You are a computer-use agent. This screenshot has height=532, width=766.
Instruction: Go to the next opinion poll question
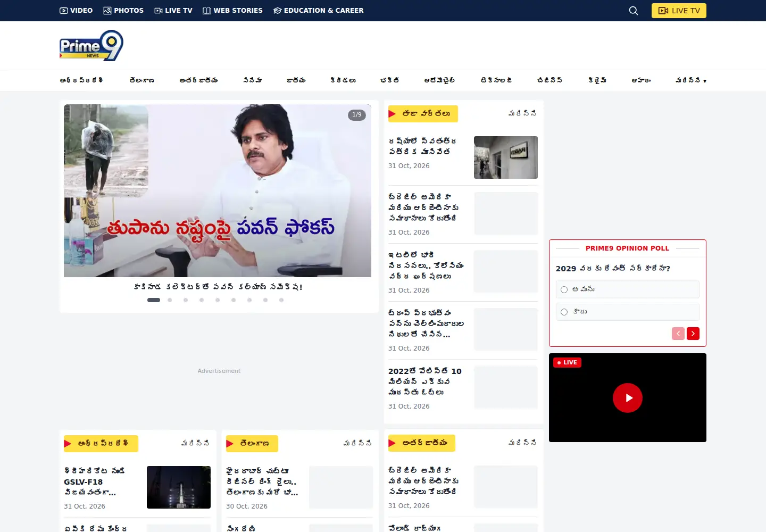(x=693, y=334)
